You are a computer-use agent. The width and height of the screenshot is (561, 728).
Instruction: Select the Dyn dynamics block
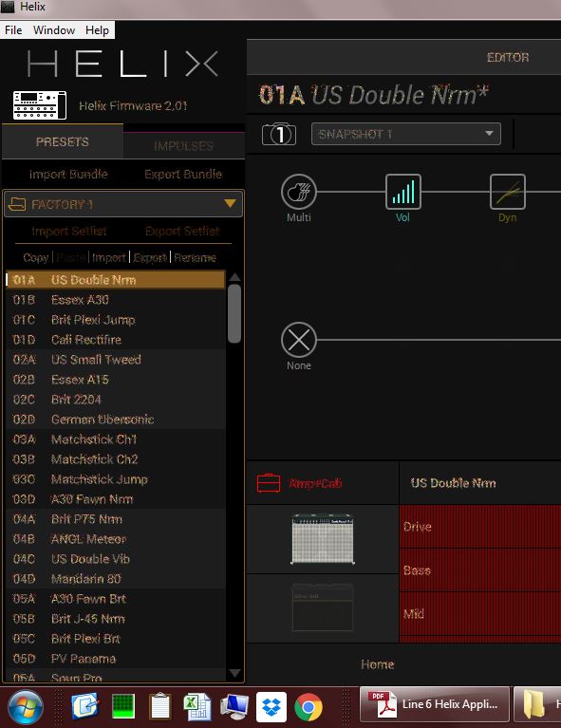tap(508, 192)
